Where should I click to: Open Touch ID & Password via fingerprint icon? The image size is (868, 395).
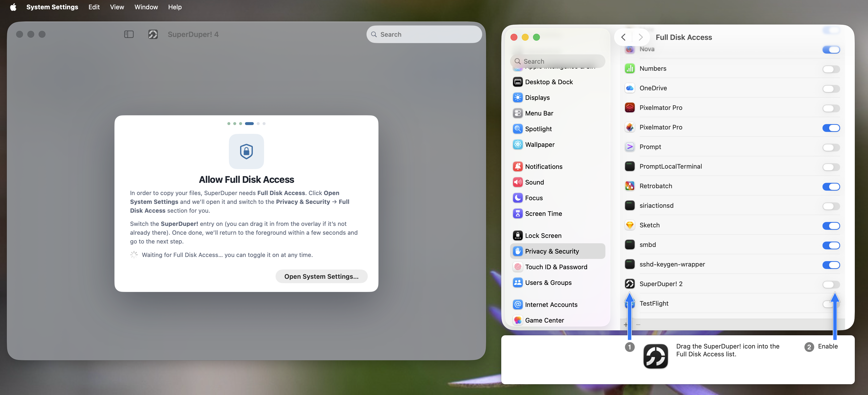pyautogui.click(x=518, y=267)
